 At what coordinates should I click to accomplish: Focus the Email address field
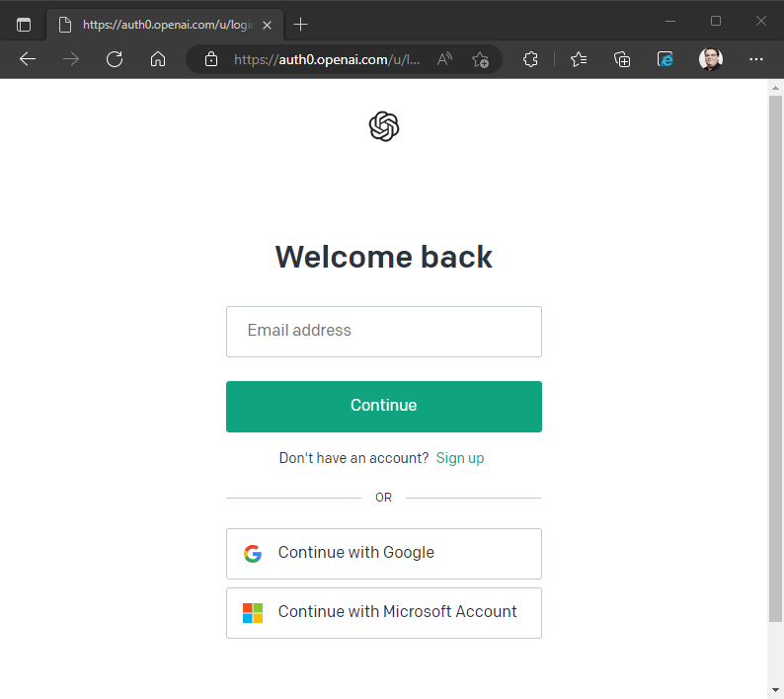point(383,331)
